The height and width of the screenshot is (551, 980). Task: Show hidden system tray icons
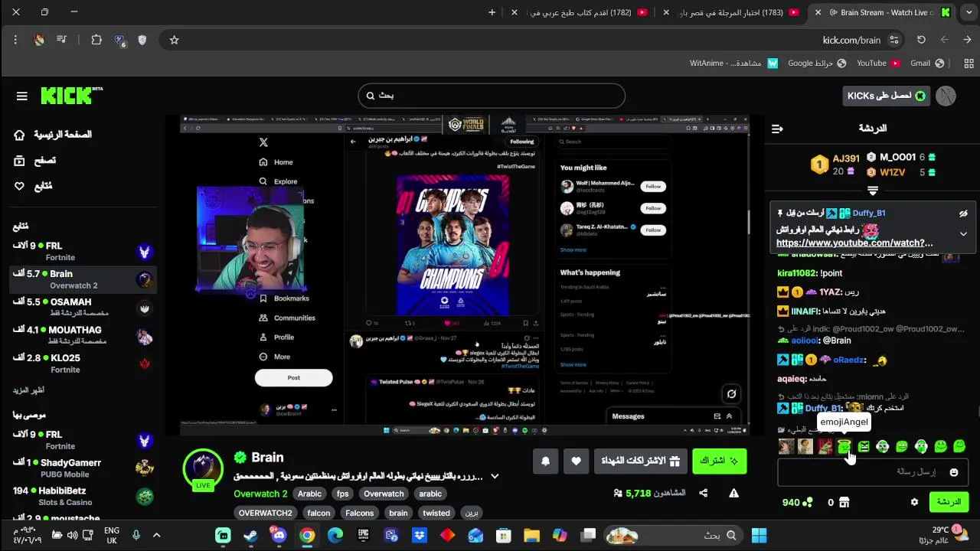[157, 536]
